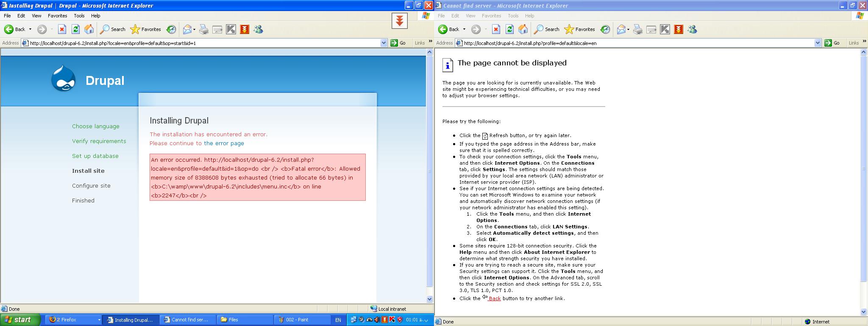The image size is (868, 326).
Task: Open Search pane in the Installing Drupal window
Action: [x=113, y=29]
